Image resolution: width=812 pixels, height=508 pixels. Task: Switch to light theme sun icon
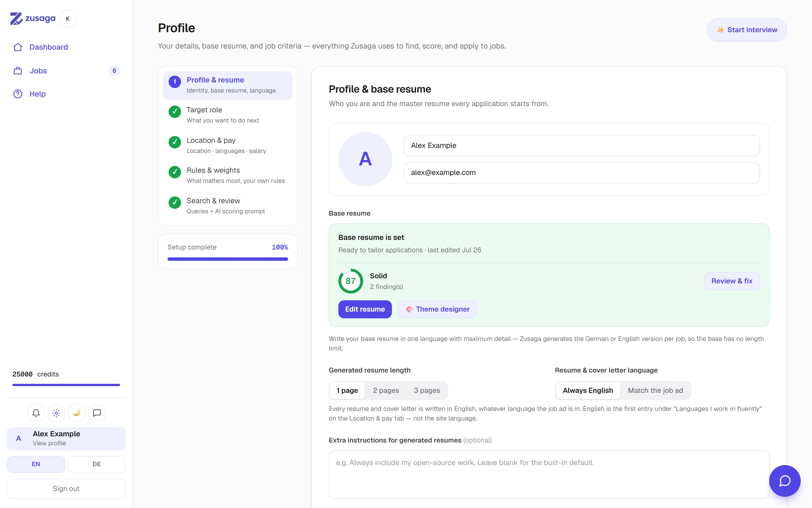coord(56,413)
